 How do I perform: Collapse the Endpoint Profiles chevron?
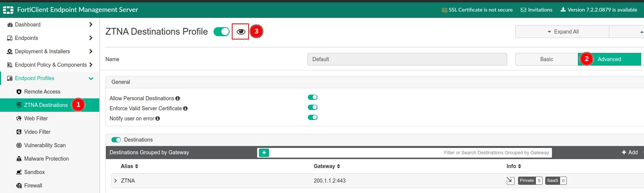coord(91,78)
